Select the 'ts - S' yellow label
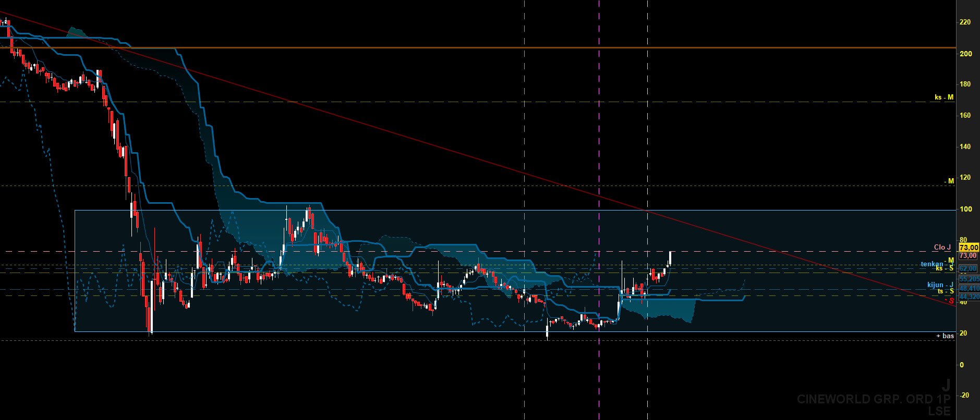The image size is (980, 420). click(946, 291)
